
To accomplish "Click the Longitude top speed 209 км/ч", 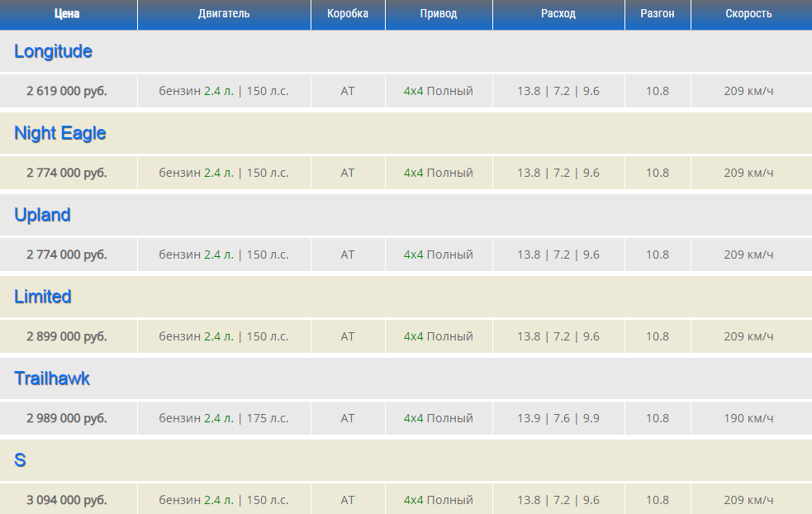I will [x=749, y=91].
